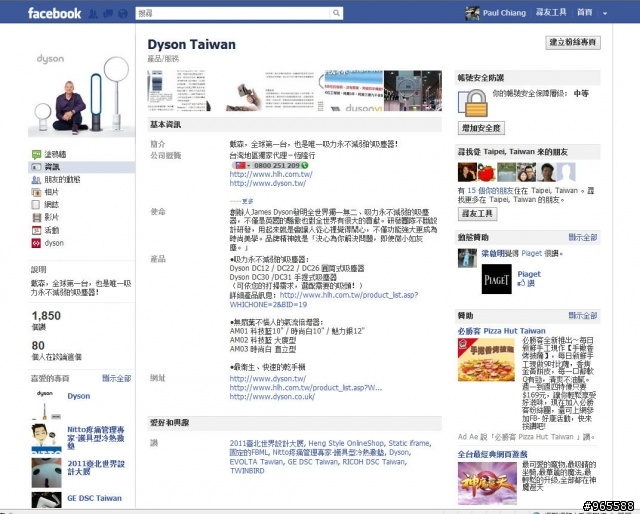Open 2011 Taipei World Design Expo page link

coord(96,468)
